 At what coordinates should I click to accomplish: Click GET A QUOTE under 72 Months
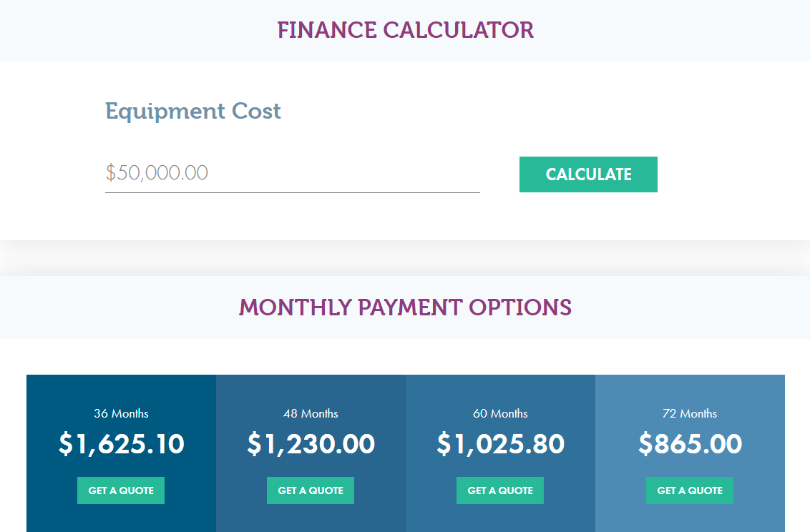pos(689,490)
